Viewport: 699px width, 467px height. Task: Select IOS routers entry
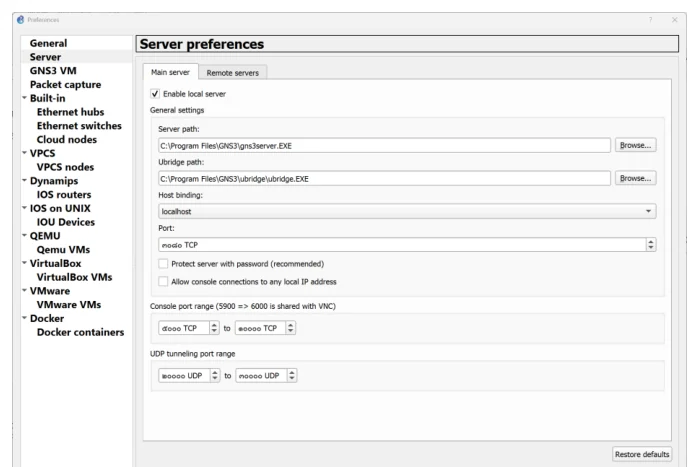coord(64,195)
